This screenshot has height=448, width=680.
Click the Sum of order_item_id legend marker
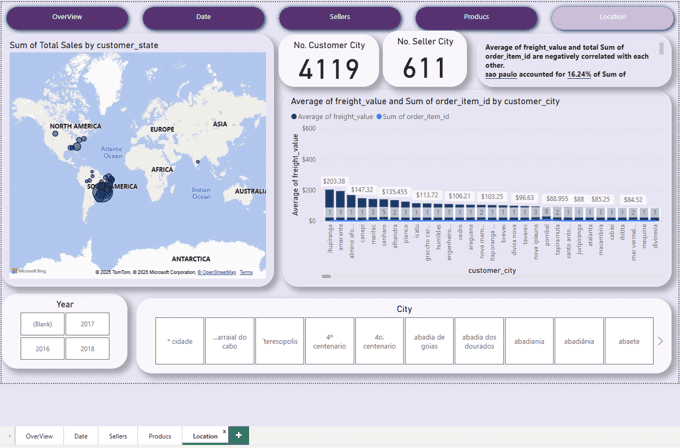tap(379, 117)
